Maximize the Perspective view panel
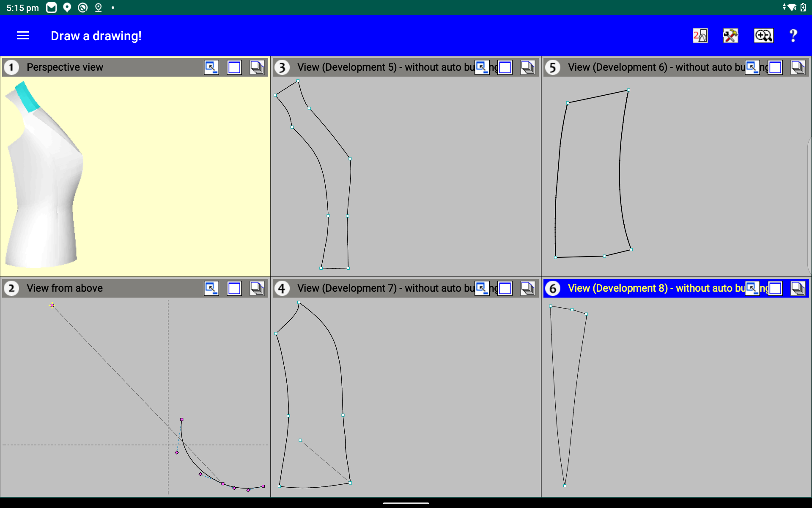This screenshot has height=508, width=812. 234,67
